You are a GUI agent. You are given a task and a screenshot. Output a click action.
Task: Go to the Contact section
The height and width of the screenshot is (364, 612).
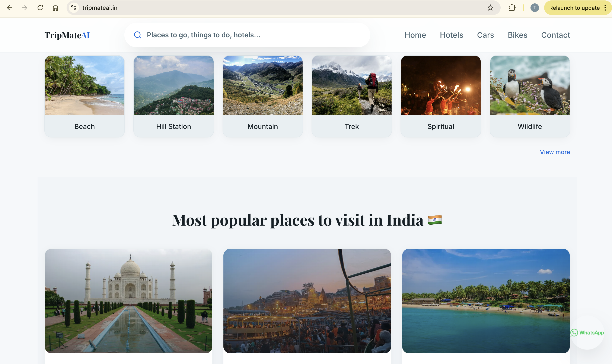tap(555, 35)
